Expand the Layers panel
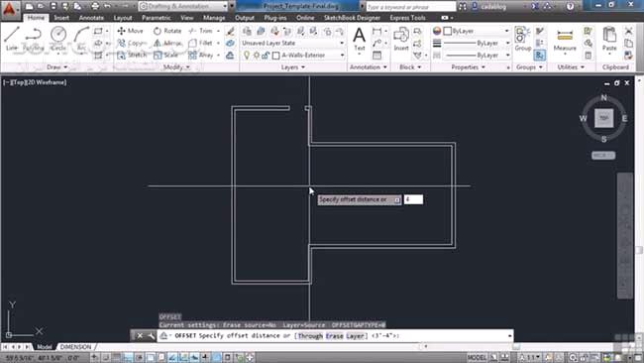 293,67
